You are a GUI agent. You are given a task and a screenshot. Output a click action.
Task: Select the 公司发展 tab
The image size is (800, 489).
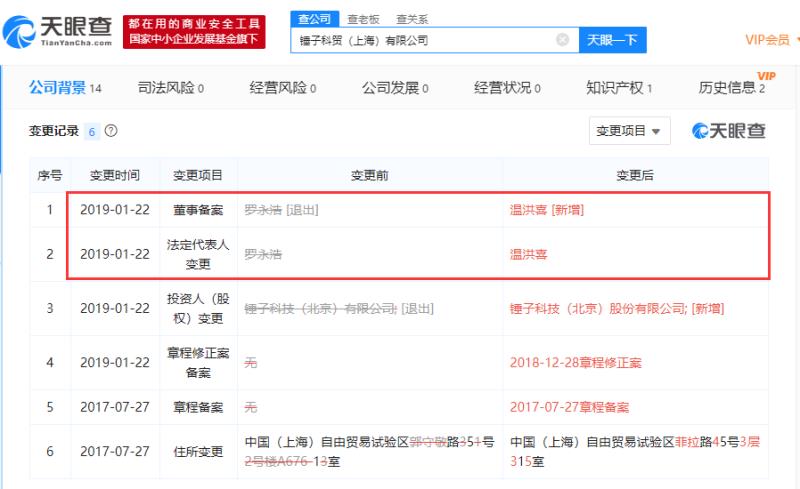[395, 88]
